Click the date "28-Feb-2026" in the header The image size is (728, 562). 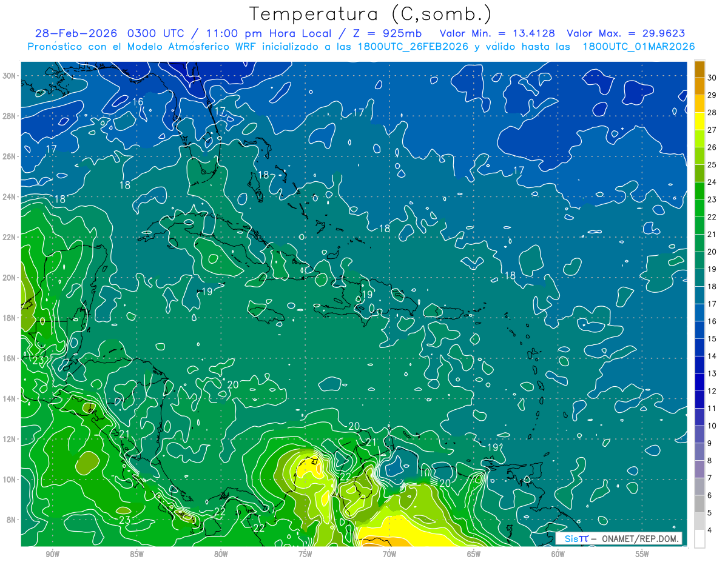click(x=77, y=34)
